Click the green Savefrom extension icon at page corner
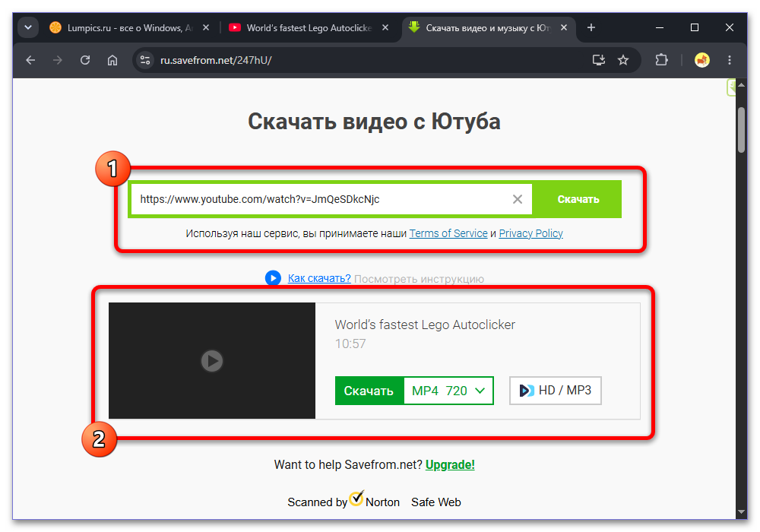This screenshot has width=760, height=532. 731,87
